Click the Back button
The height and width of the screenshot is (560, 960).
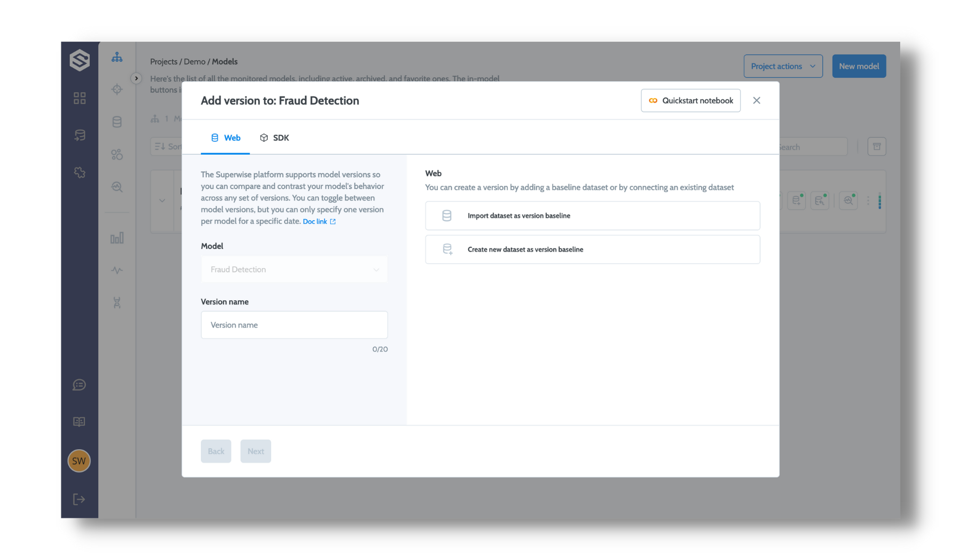(x=216, y=451)
